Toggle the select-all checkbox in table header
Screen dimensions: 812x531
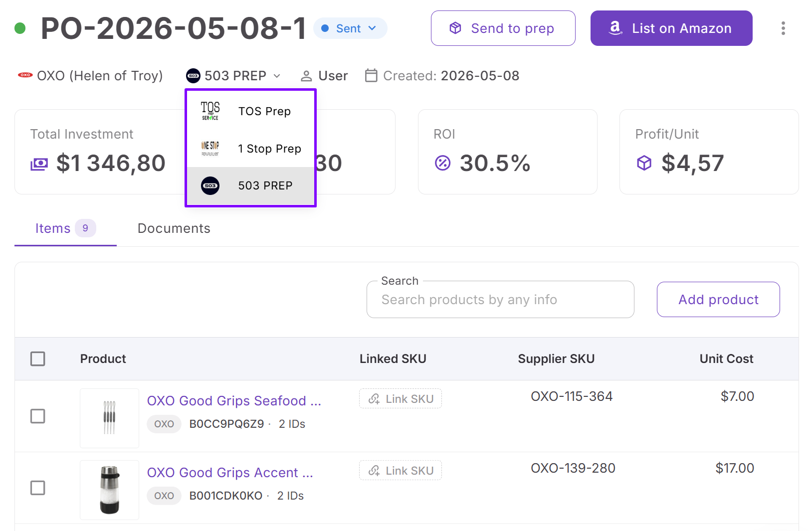click(38, 358)
